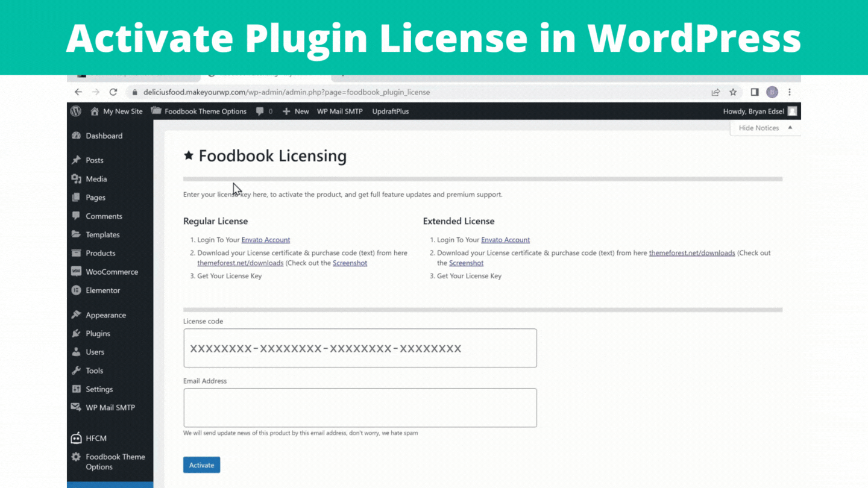Open comments bubble in admin bar
Viewport: 868px width, 488px height.
[x=264, y=111]
